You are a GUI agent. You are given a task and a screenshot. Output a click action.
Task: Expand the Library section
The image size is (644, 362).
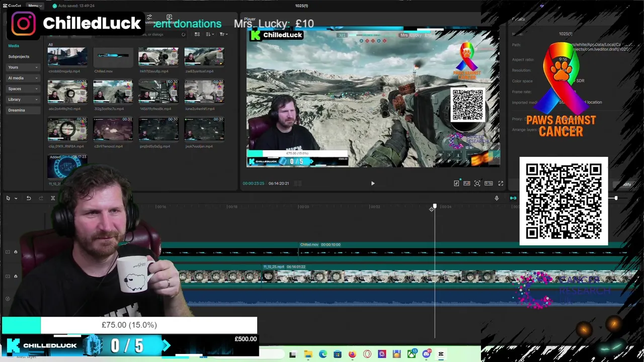23,100
